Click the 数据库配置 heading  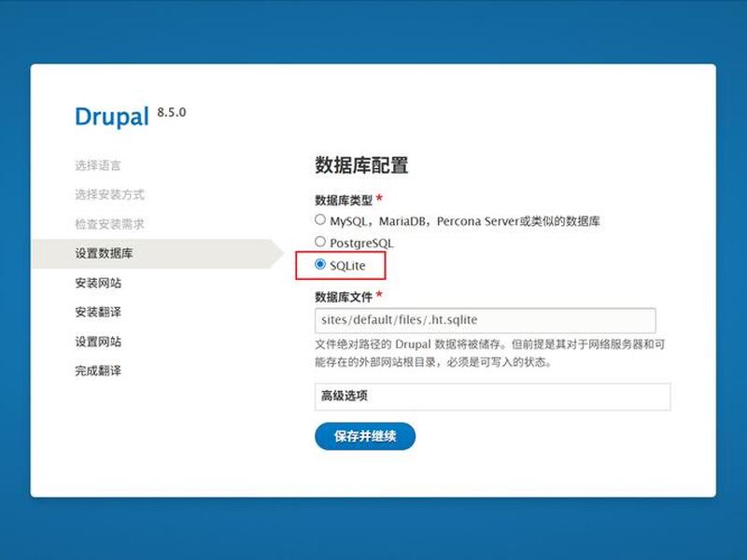pos(361,165)
